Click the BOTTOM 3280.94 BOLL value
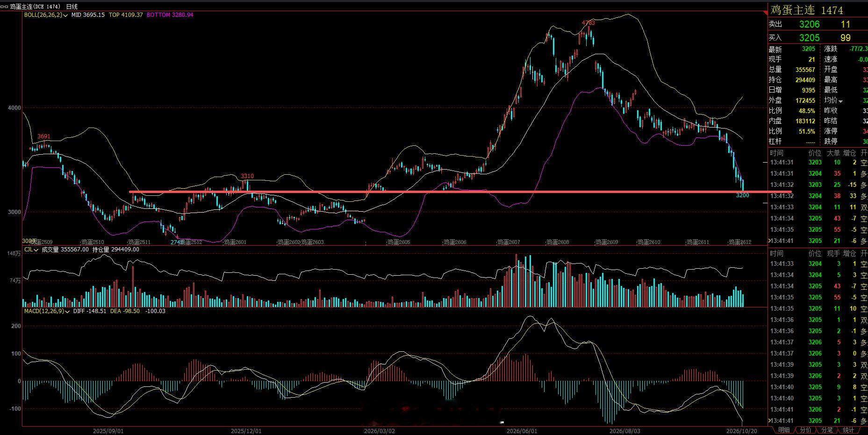The image size is (868, 435). (x=170, y=15)
